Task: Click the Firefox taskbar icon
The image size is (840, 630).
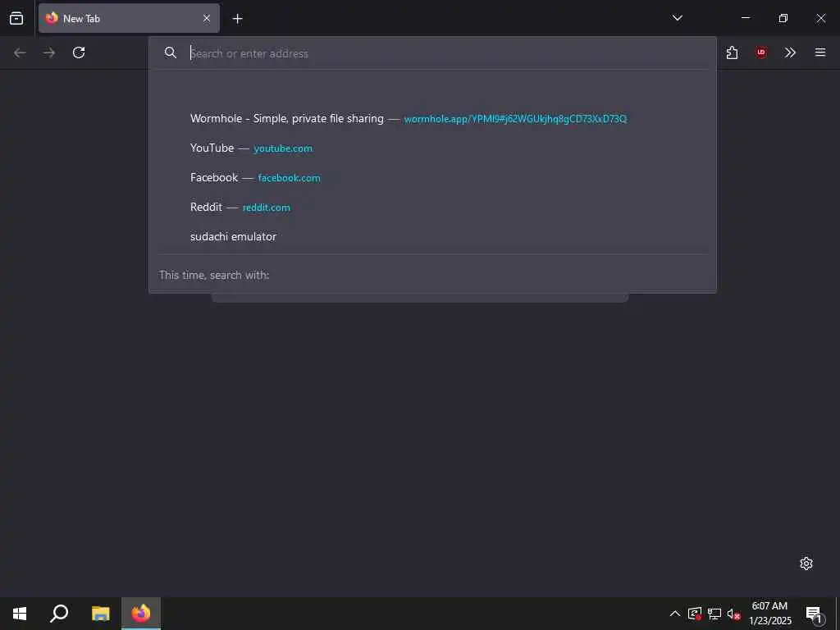Action: click(141, 614)
